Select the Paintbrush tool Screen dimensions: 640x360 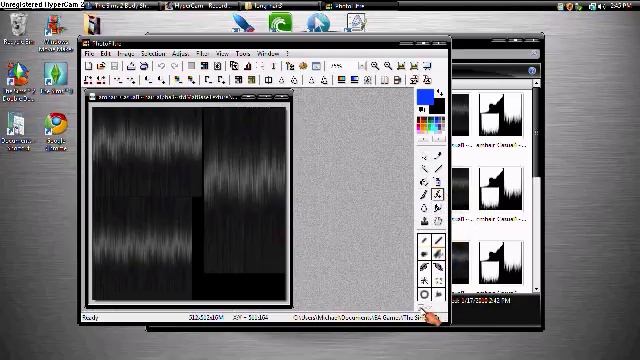click(424, 195)
